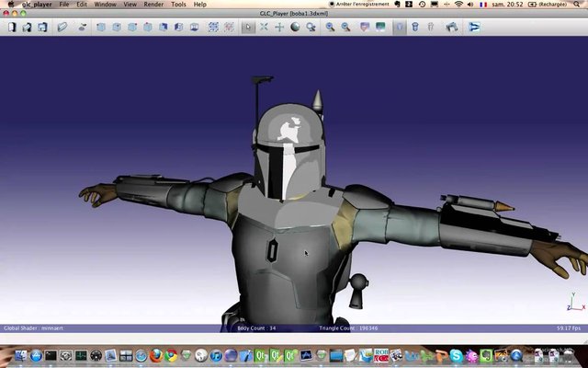Open the App Store Dock icon
588x368 pixels.
pos(36,355)
